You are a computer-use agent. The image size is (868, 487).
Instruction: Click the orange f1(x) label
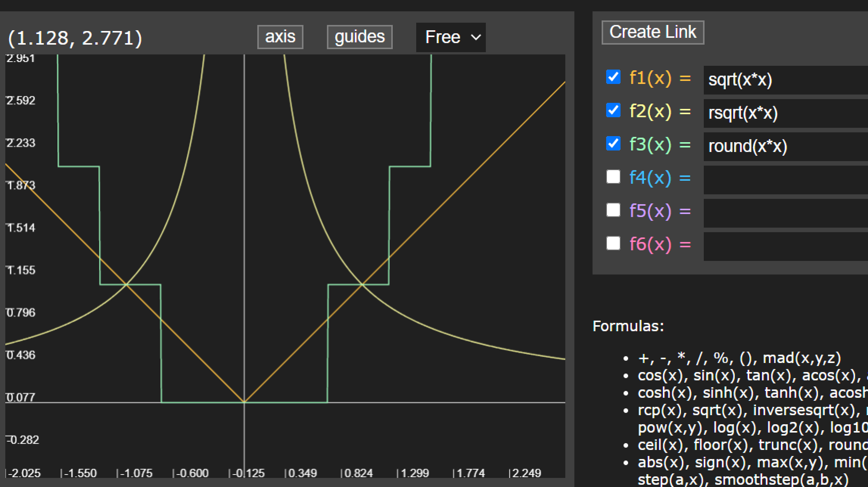(650, 78)
